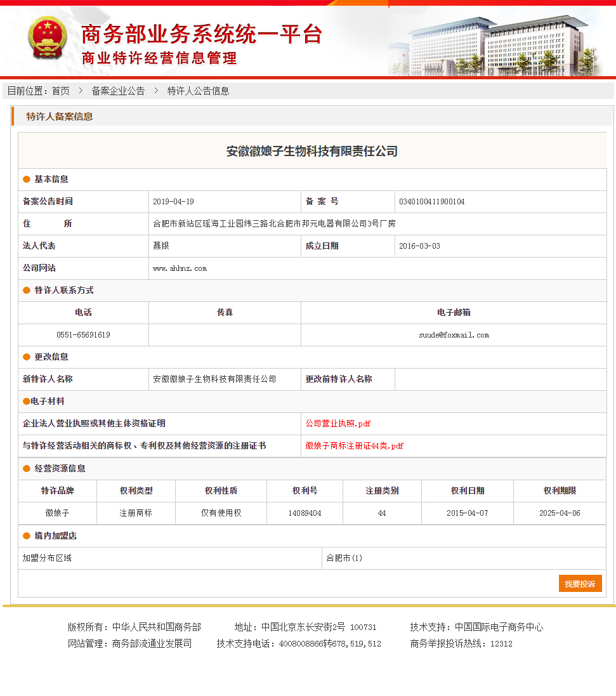
Task: Click 特许人公告信息 breadcrumb item
Action: pyautogui.click(x=198, y=91)
